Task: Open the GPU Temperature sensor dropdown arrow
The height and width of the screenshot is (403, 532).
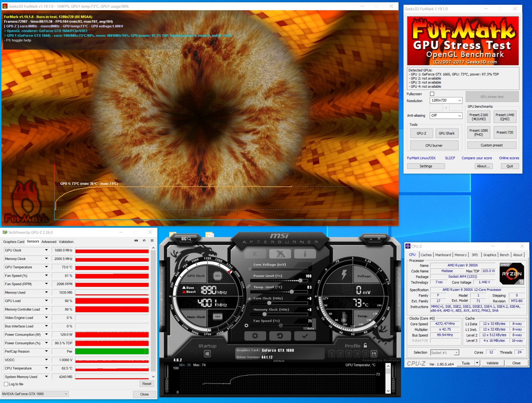Action: tap(46, 267)
